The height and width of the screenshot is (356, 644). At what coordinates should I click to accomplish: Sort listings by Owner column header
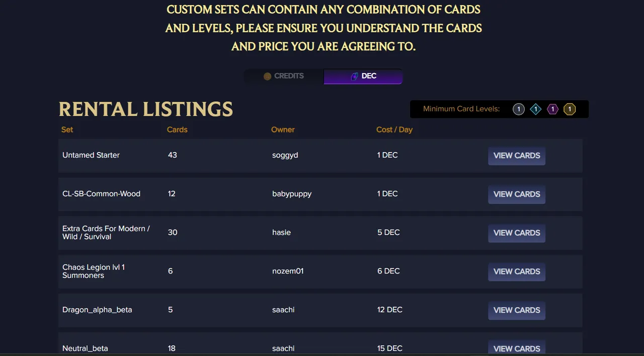[x=283, y=129]
